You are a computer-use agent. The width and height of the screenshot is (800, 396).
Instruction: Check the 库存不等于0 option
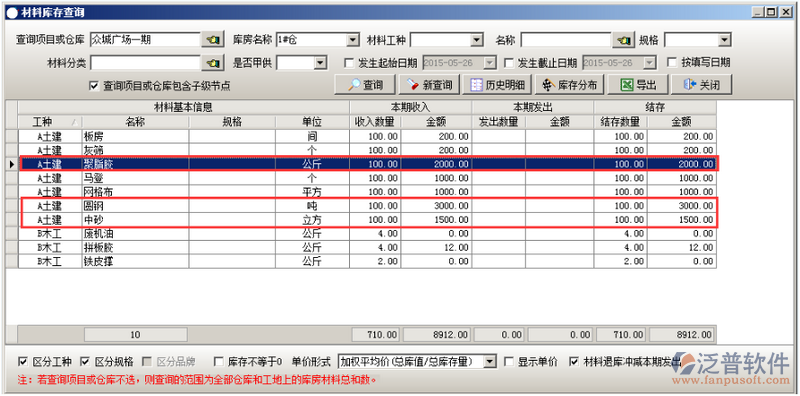click(x=219, y=362)
